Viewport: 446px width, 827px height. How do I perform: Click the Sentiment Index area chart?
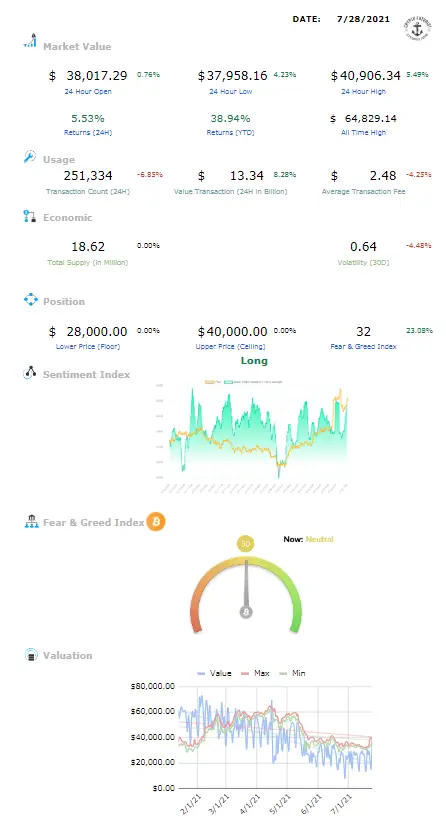point(254,438)
